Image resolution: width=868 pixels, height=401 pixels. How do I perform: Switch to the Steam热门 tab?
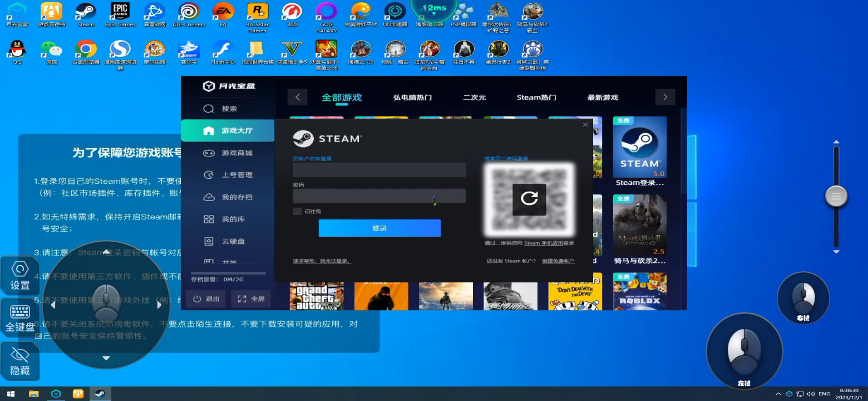click(536, 97)
